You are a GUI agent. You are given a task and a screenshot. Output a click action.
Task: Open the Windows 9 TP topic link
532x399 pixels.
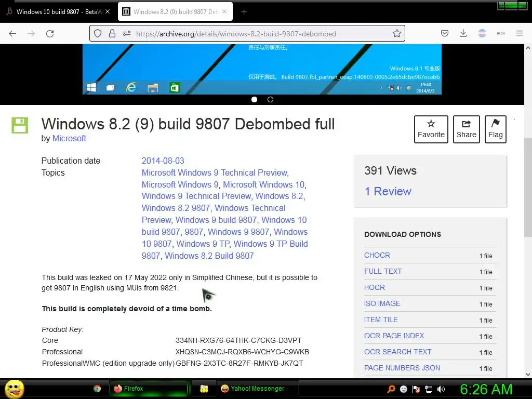tap(203, 244)
